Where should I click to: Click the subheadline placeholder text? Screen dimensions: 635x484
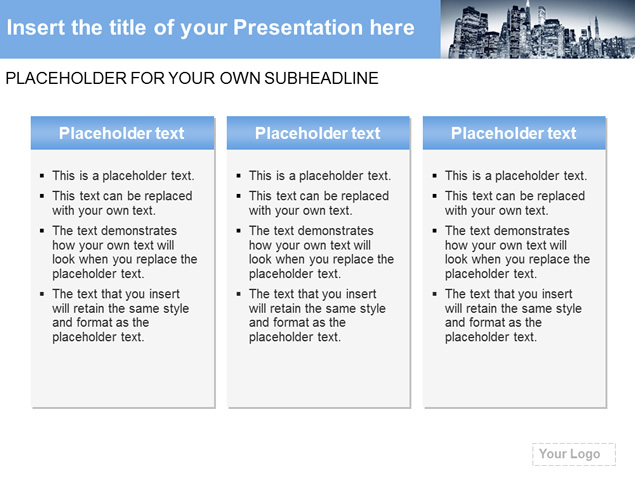192,78
